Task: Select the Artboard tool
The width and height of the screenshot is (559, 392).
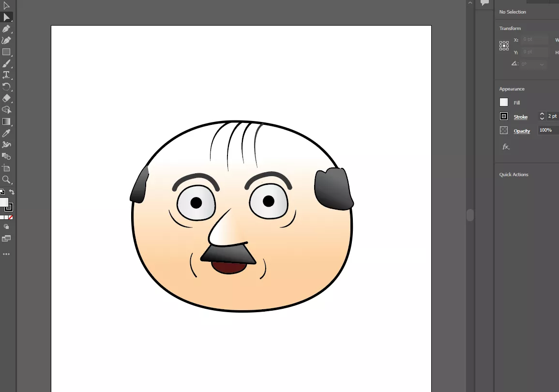Action: click(6, 168)
